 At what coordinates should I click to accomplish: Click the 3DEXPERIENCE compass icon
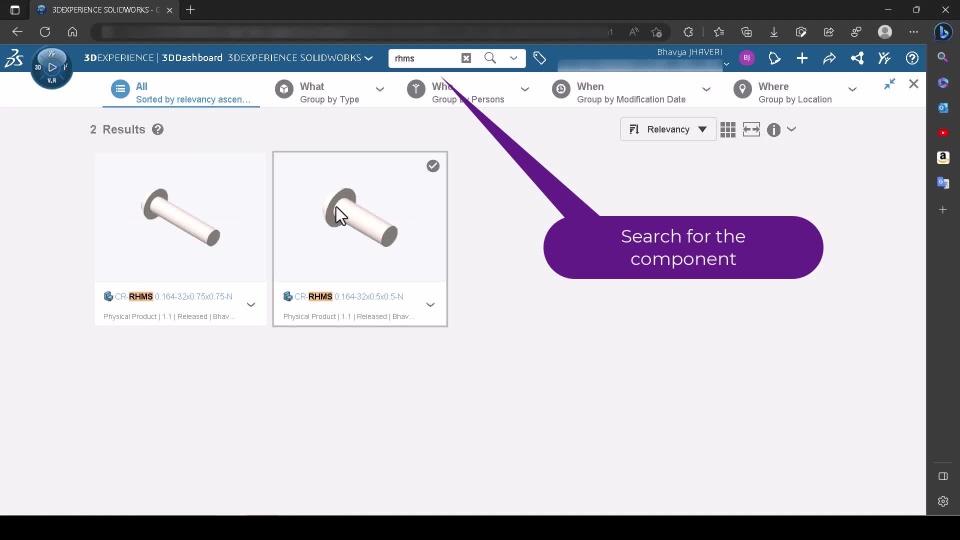click(x=52, y=67)
